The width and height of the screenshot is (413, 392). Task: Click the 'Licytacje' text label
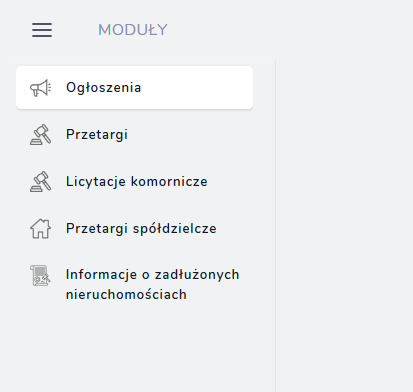96,182
